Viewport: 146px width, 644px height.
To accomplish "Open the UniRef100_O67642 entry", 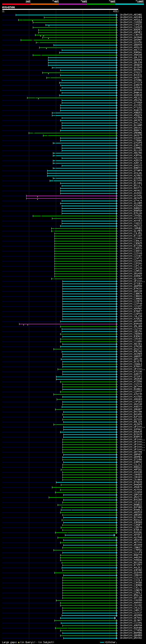I will [131, 618].
